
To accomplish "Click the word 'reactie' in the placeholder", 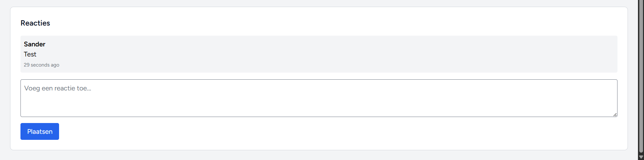I will point(65,88).
